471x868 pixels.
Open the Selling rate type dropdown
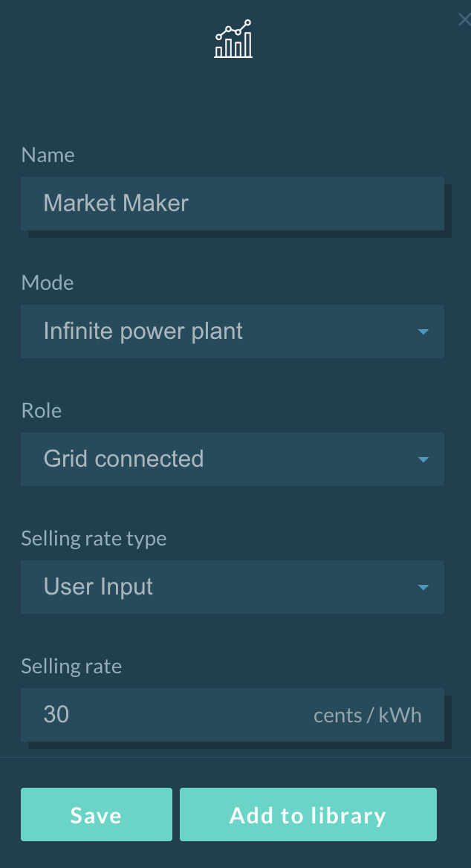tap(233, 587)
